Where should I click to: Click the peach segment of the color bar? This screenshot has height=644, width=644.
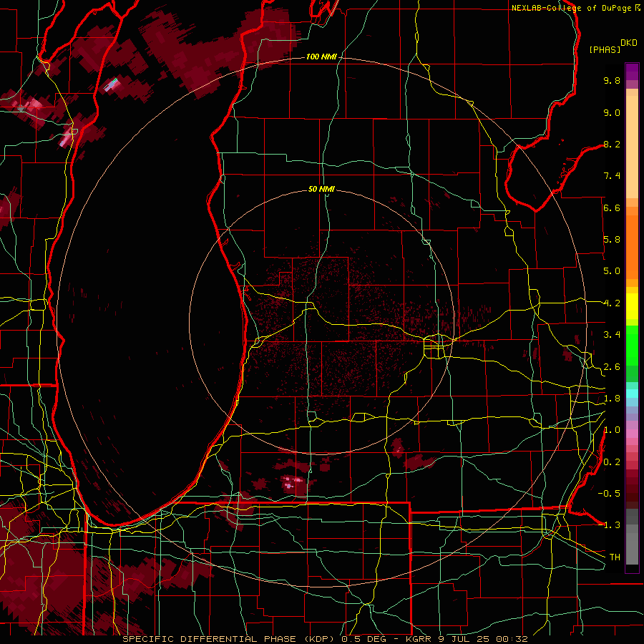click(632, 147)
